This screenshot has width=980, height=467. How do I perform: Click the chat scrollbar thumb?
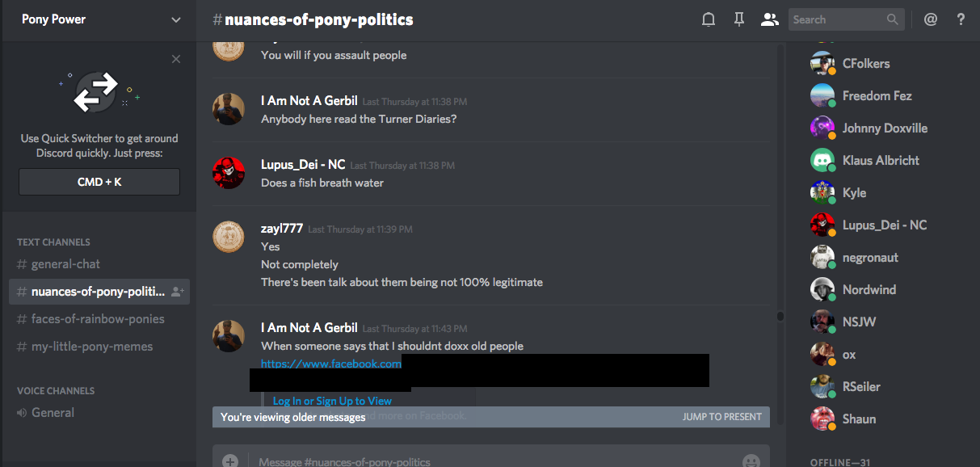780,316
